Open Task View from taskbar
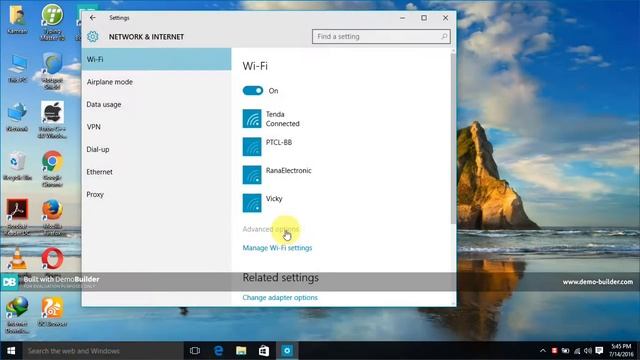Viewport: 640px width, 360px height. [195, 351]
